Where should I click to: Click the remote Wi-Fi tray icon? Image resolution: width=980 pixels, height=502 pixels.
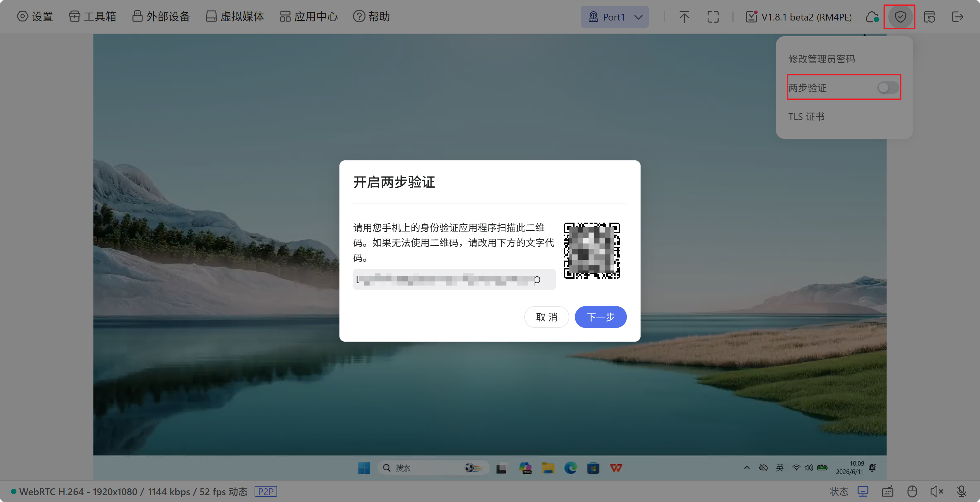click(796, 468)
